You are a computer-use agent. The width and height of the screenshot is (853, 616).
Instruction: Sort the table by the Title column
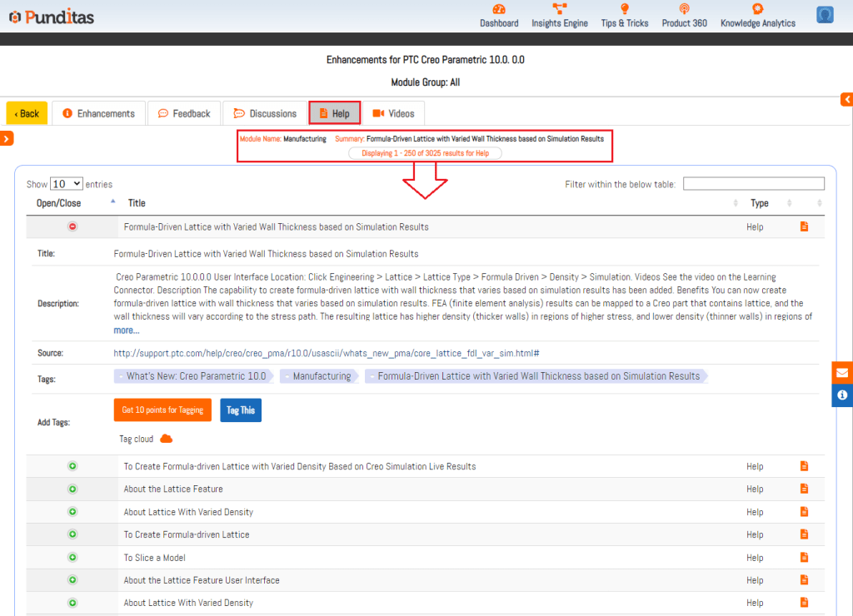click(137, 203)
